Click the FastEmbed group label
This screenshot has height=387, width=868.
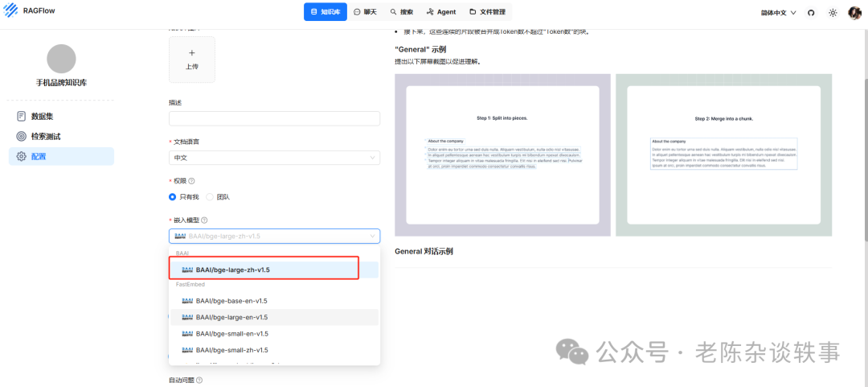tap(190, 285)
